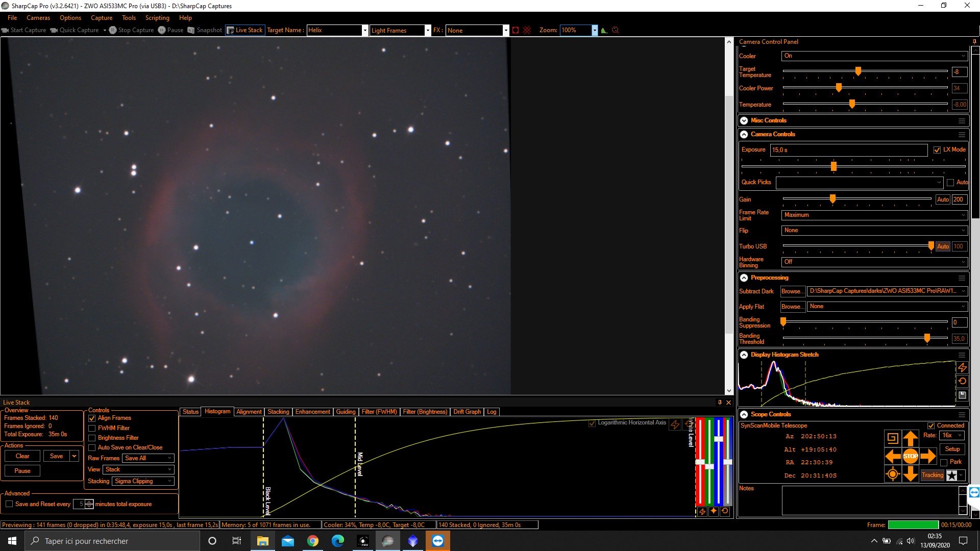Image resolution: width=980 pixels, height=551 pixels.
Task: Toggle the Logarithmic Horizontal Axis checkbox
Action: click(592, 423)
